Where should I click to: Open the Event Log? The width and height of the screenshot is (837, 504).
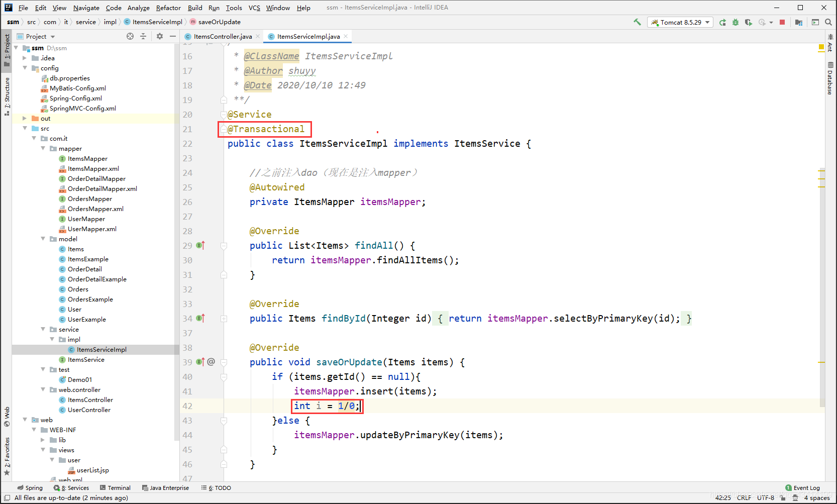coord(802,488)
